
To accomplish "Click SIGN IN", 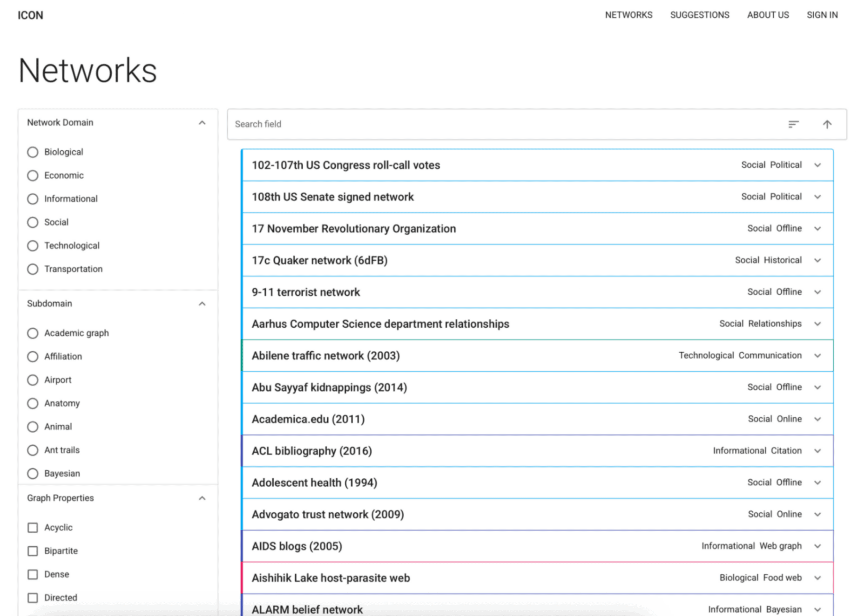I will (822, 15).
